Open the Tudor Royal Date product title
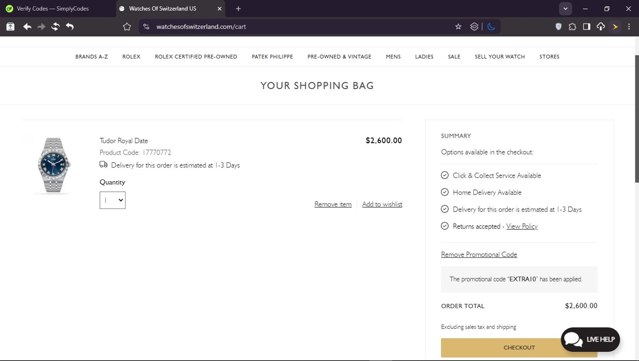 (x=124, y=141)
